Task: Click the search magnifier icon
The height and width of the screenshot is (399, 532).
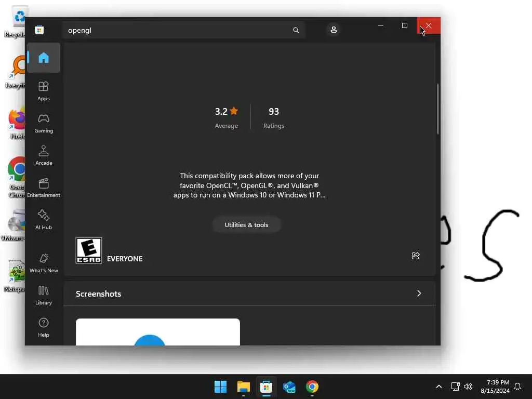Action: [x=296, y=30]
